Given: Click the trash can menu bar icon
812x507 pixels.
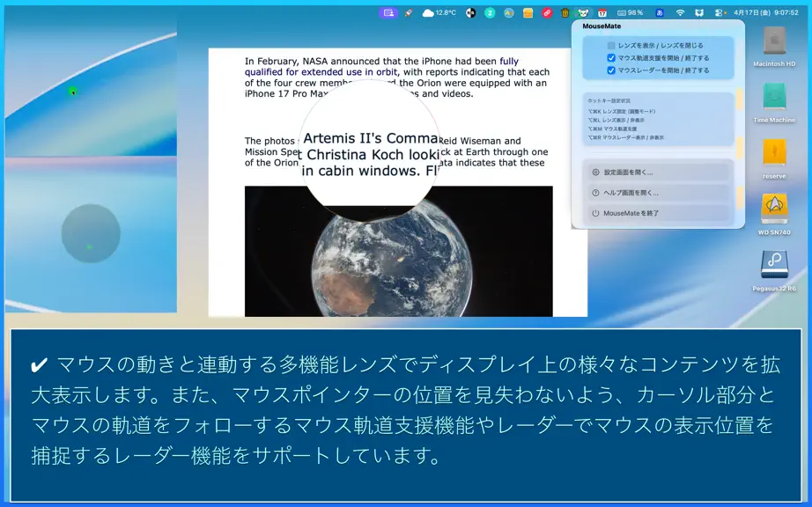Looking at the screenshot, I should click(x=565, y=13).
